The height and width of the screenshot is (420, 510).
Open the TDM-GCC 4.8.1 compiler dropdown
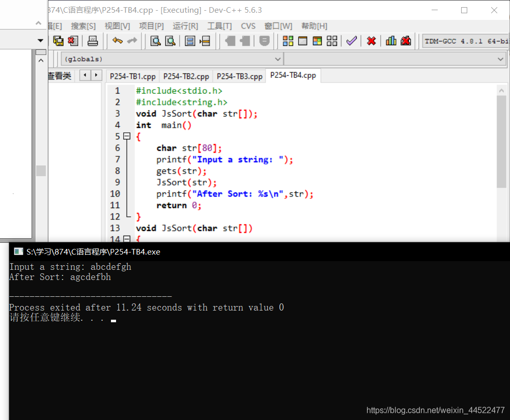tap(465, 41)
